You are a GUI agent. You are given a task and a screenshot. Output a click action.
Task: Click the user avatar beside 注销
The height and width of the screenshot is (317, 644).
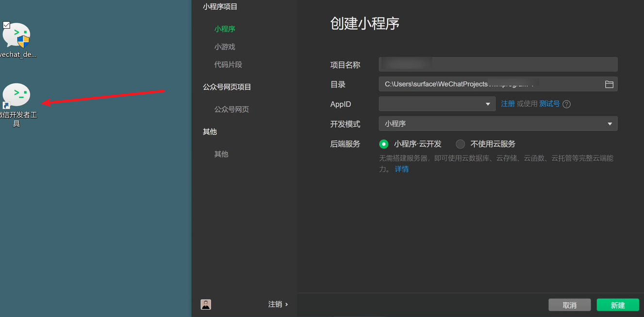pyautogui.click(x=206, y=304)
